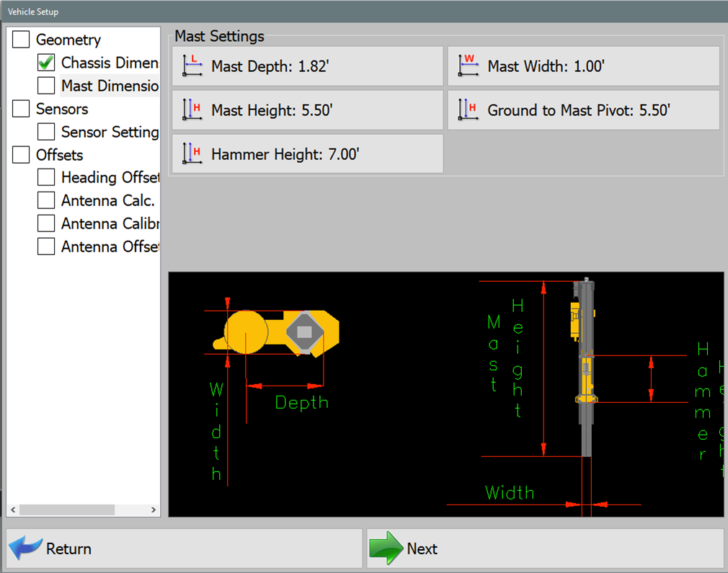The image size is (728, 573).
Task: Uncheck the Chassis Dimensions checkbox
Action: (45, 62)
